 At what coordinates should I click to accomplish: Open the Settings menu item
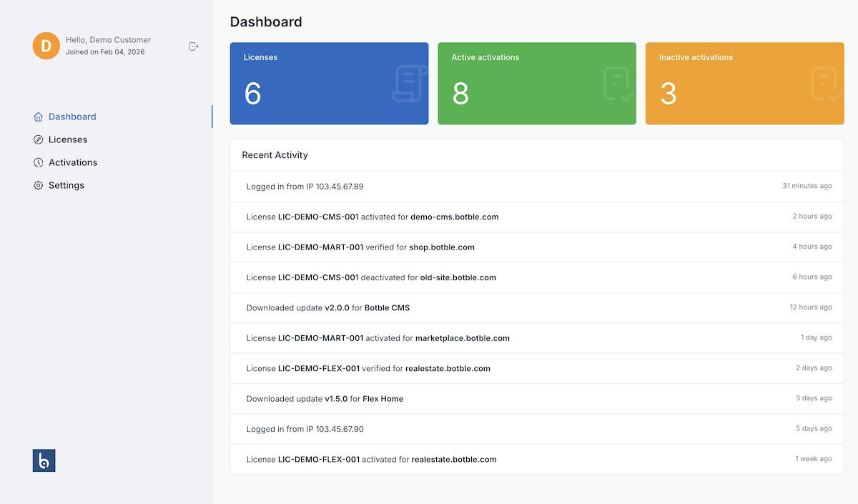click(66, 185)
